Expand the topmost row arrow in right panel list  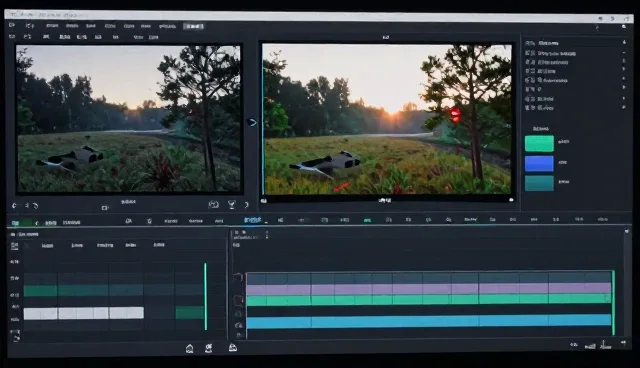pos(624,42)
